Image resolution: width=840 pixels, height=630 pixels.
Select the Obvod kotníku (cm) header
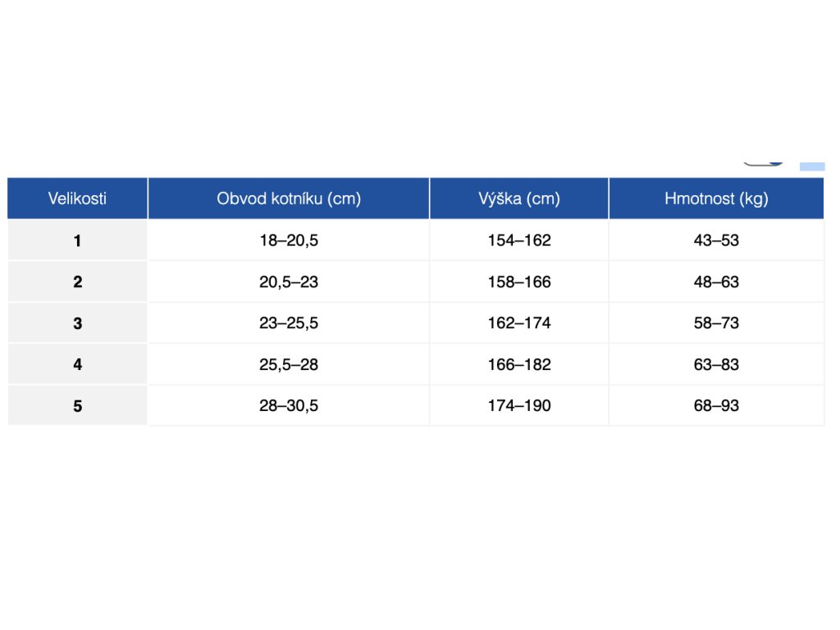tap(289, 199)
